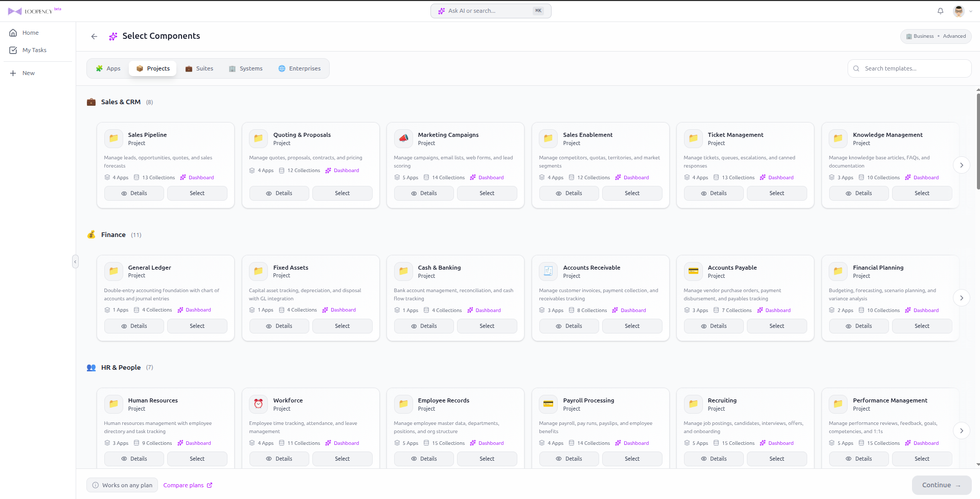
Task: Click the back arrow next to Select Components
Action: 94,36
